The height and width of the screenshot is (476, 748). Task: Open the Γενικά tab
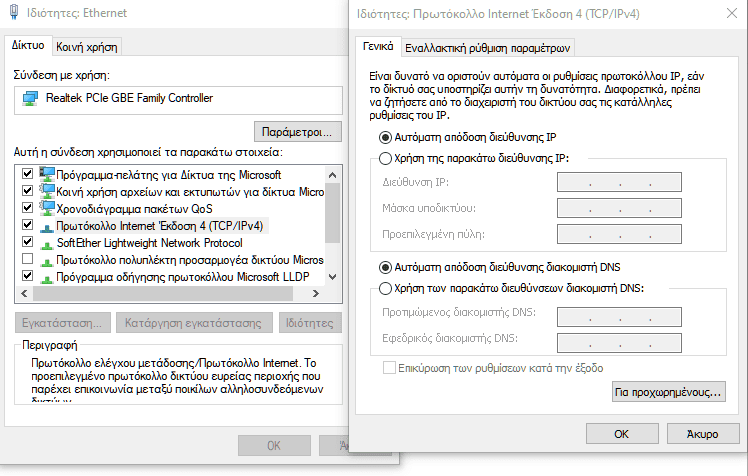[378, 46]
